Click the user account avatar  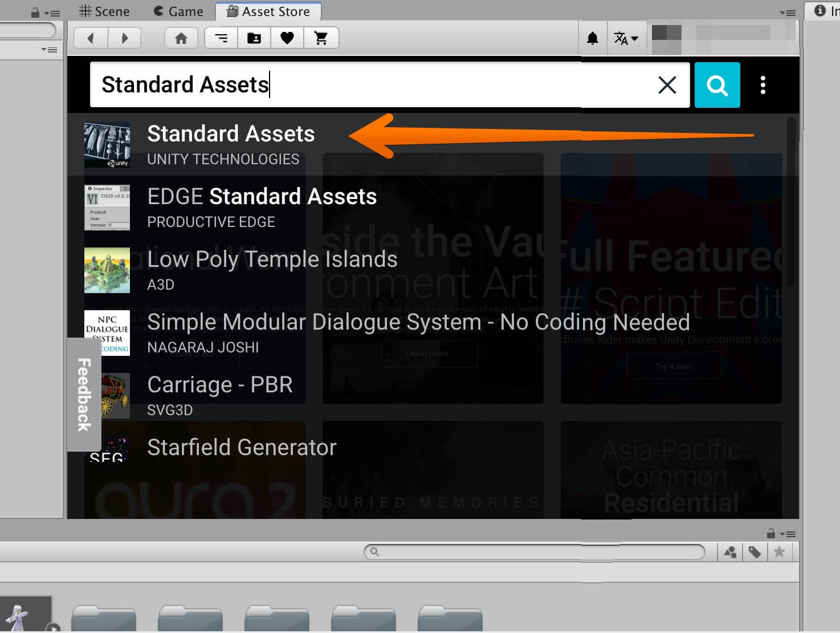(x=667, y=39)
